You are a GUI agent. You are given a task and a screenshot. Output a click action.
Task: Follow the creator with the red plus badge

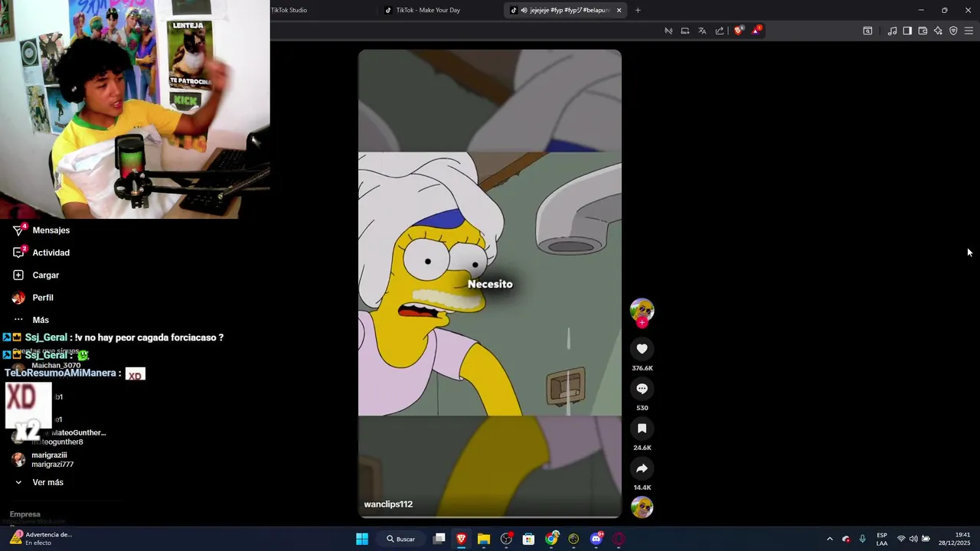tap(642, 323)
